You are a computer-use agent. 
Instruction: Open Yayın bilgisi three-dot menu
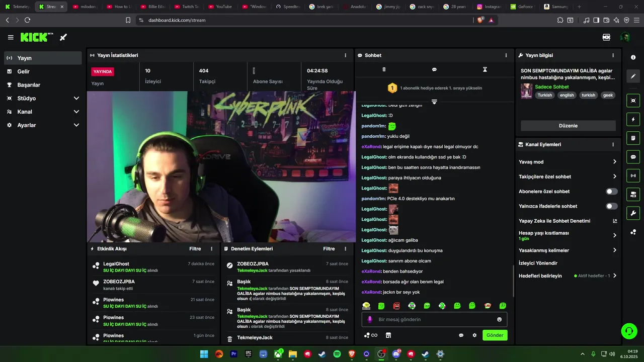(x=613, y=55)
